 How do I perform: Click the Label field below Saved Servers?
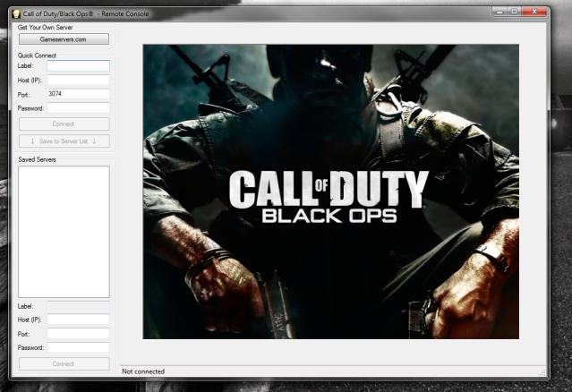(78, 305)
